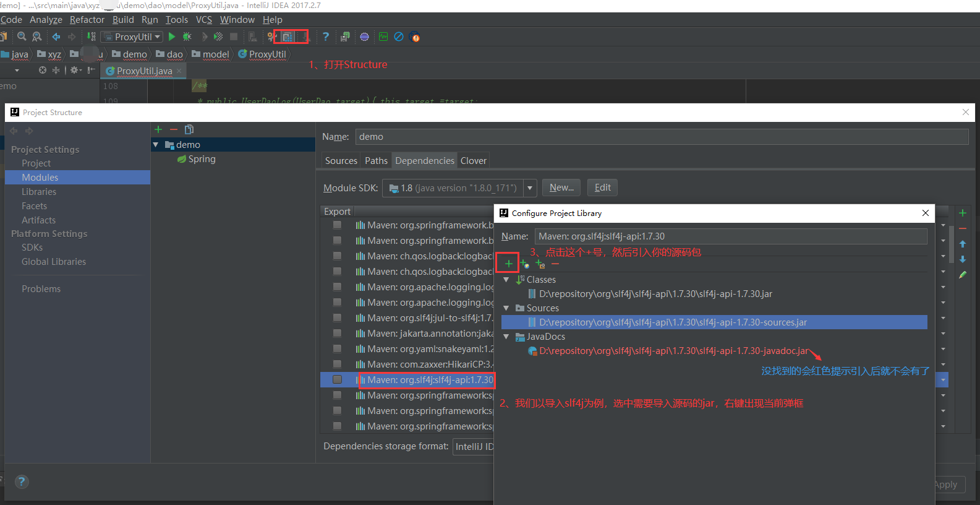Image resolution: width=980 pixels, height=505 pixels.
Task: Remove dependency with the red minus on the right
Action: (963, 228)
